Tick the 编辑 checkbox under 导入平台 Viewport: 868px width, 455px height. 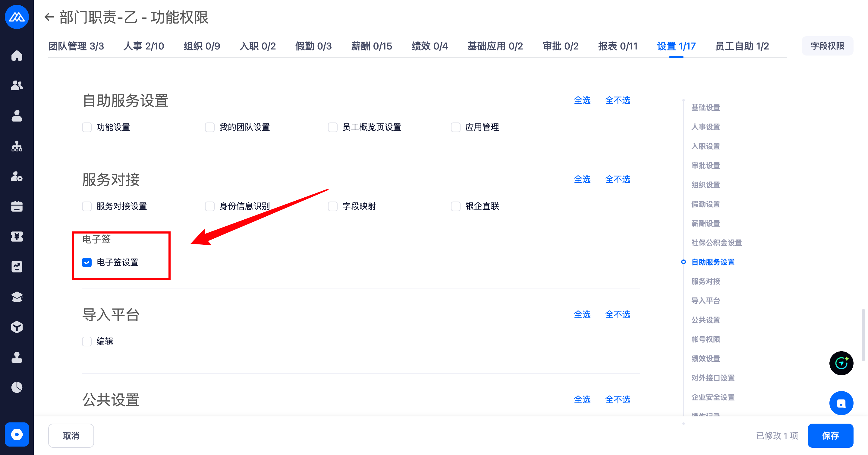[x=87, y=341]
